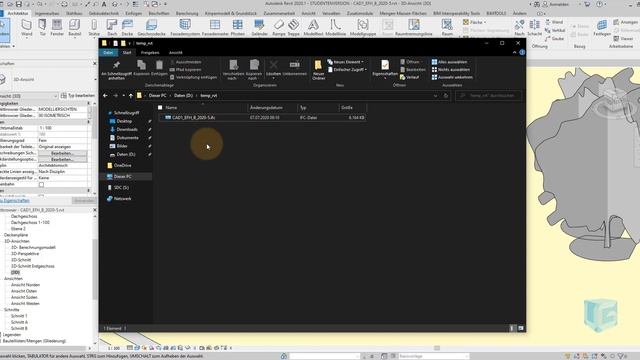Viewport: 640px width, 360px height.
Task: Click the first Bearbeiten... button in properties
Action: coord(62,153)
